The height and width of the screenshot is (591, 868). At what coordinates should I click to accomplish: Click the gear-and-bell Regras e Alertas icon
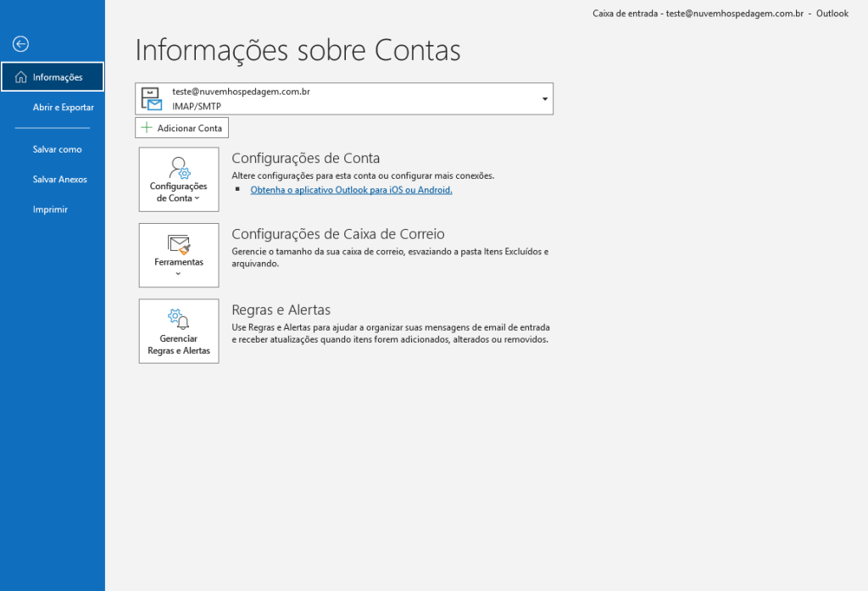coord(179,320)
